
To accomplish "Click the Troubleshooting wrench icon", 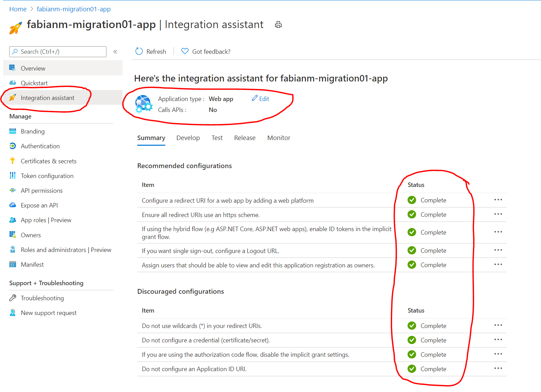I will coord(13,298).
